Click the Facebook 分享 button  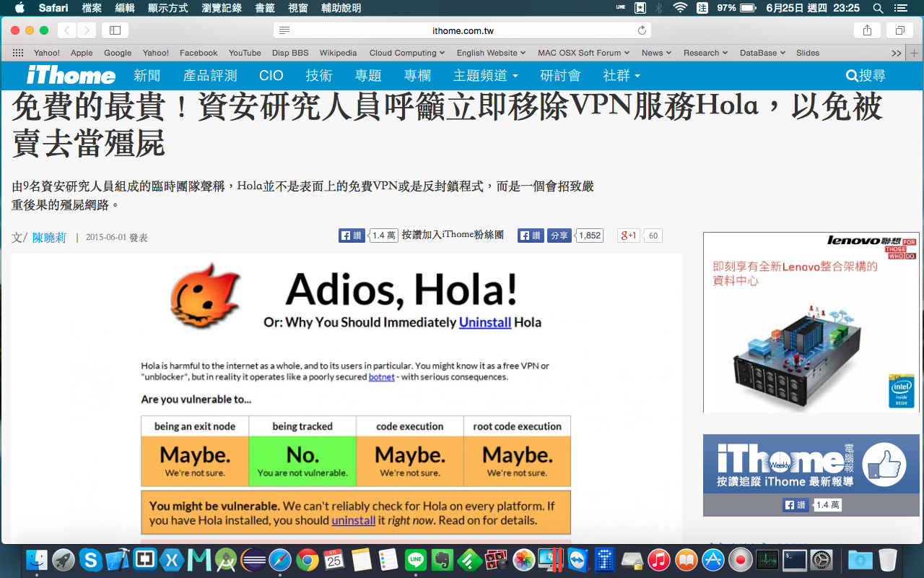pyautogui.click(x=559, y=236)
